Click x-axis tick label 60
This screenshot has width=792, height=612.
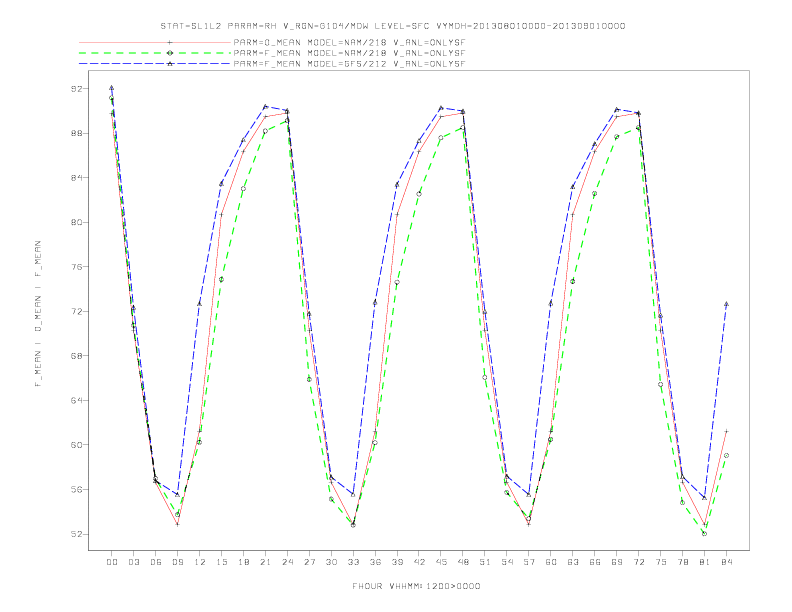[551, 562]
